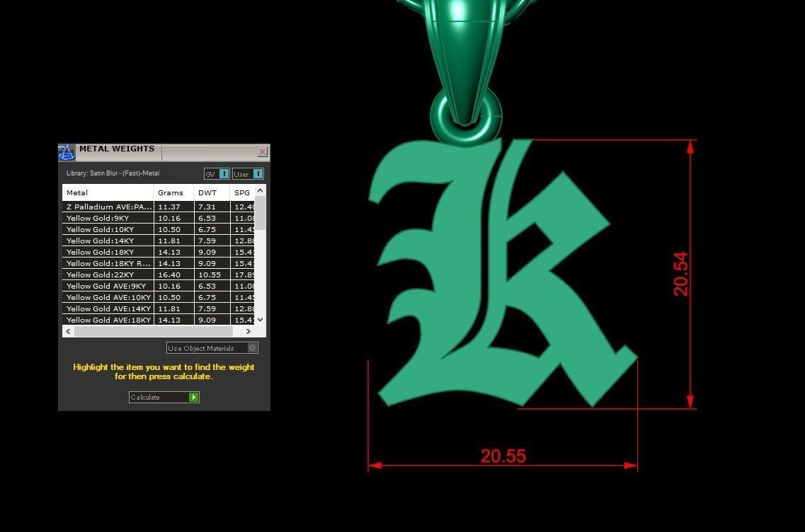This screenshot has height=532, width=805.
Task: Click the 20.54 height dimension label
Action: point(681,274)
